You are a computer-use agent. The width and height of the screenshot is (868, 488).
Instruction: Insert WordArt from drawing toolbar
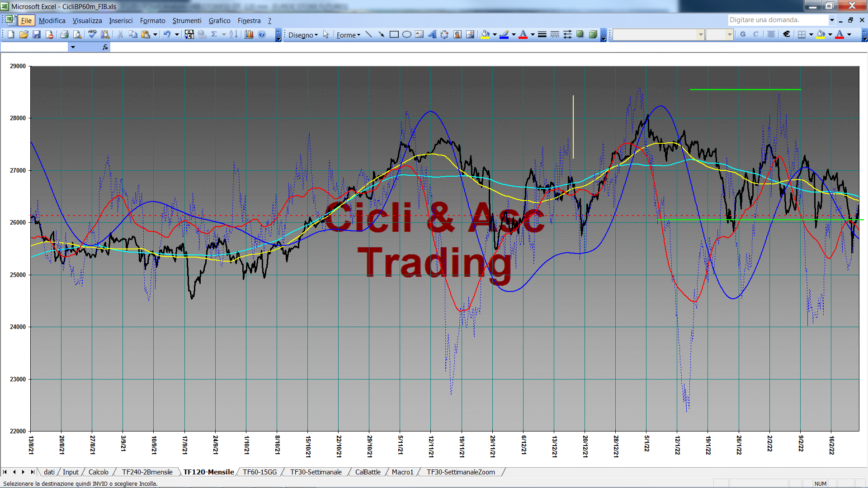pyautogui.click(x=432, y=34)
